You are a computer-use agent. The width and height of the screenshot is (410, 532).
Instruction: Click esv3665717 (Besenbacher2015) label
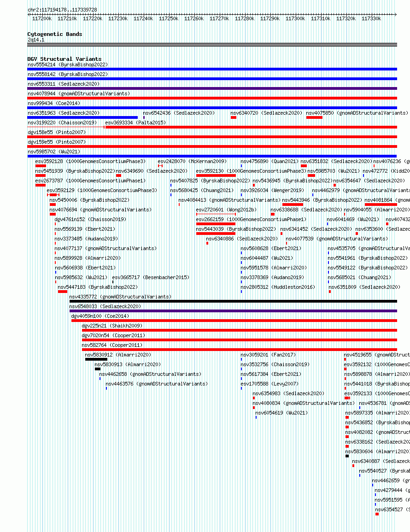coord(151,278)
